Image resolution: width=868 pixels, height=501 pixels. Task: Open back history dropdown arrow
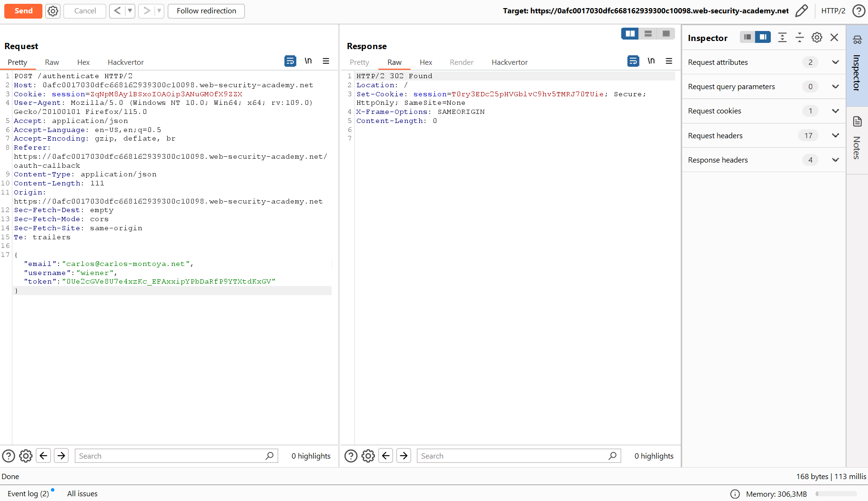pyautogui.click(x=130, y=10)
